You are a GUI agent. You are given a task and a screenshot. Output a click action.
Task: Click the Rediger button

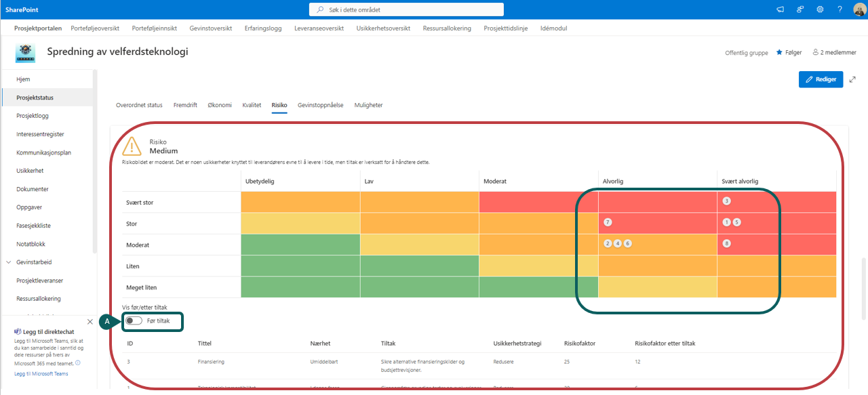click(x=821, y=79)
